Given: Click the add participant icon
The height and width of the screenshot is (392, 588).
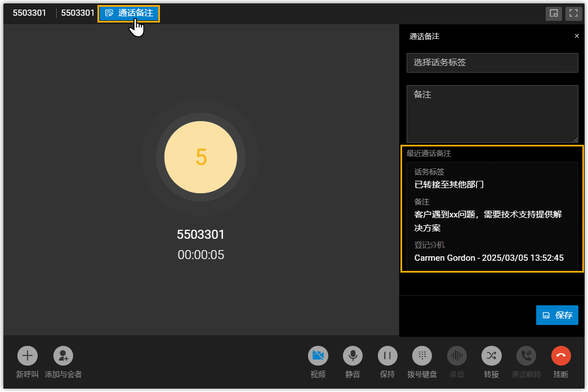Looking at the screenshot, I should point(63,356).
